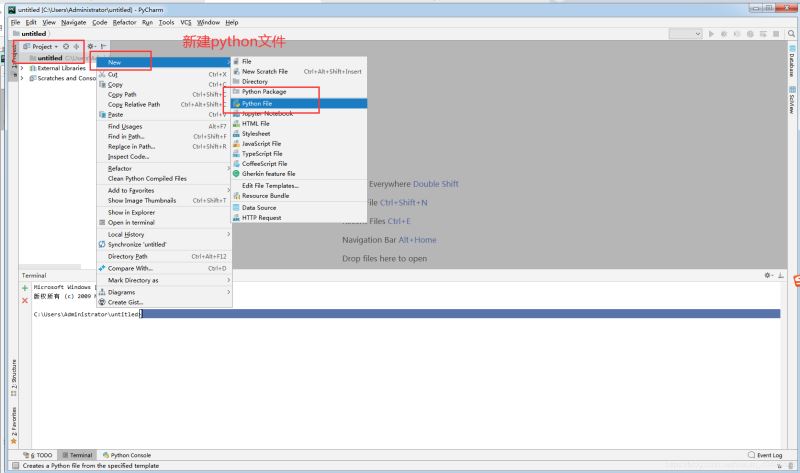Select New Scratch File entry
800x473 pixels.
click(x=299, y=71)
